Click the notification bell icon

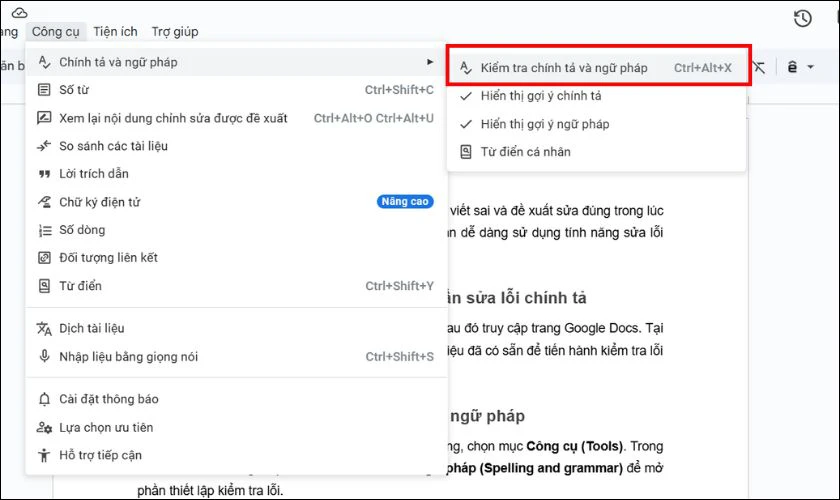(44, 399)
